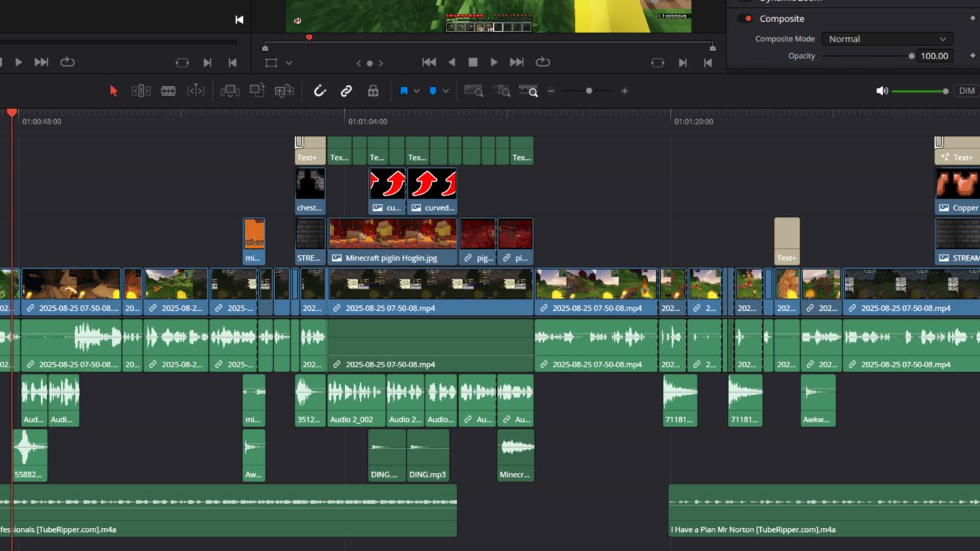Zoom in timeline with plus button
Screen dimensions: 980x551
click(624, 90)
